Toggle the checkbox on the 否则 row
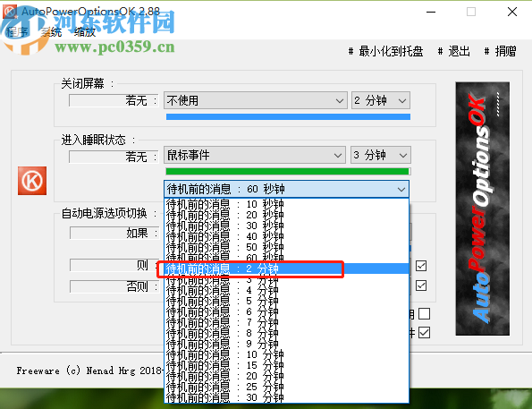Image resolution: width=532 pixels, height=409 pixels. [x=421, y=285]
